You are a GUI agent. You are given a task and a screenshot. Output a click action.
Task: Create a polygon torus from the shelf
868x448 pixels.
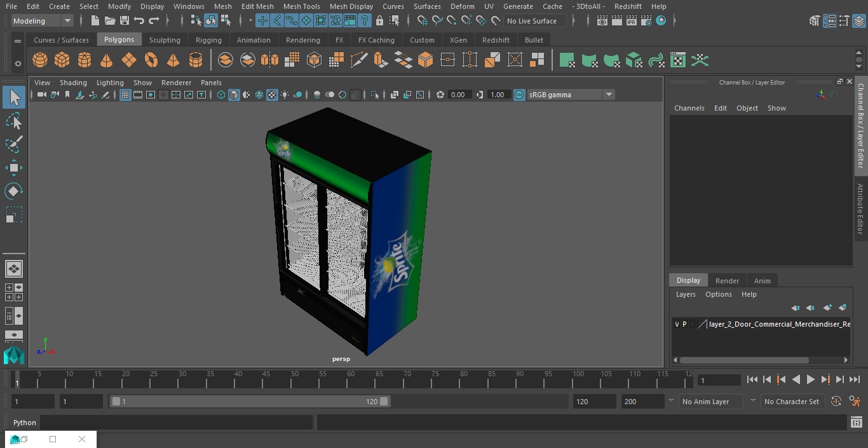pos(151,60)
